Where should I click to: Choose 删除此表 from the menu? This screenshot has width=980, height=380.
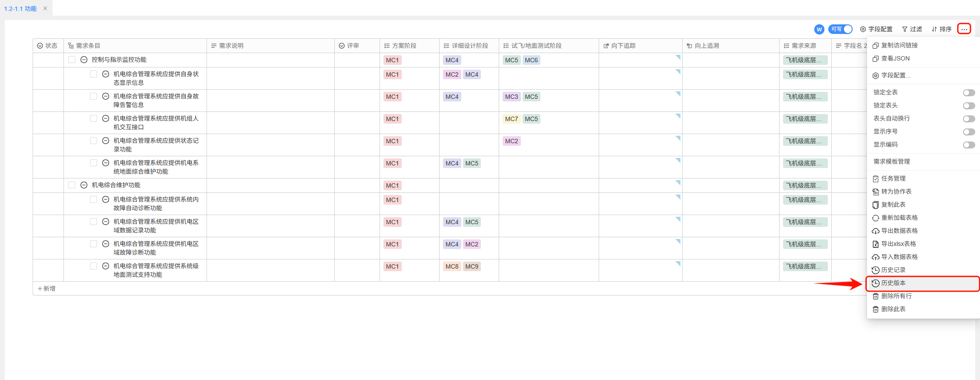coord(923,309)
